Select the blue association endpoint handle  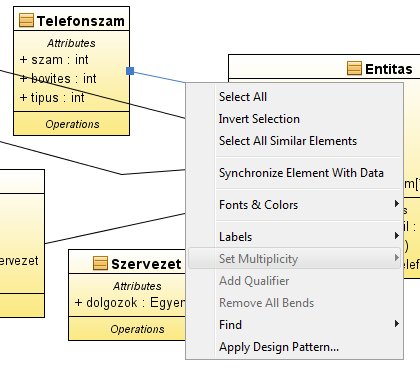click(x=130, y=71)
